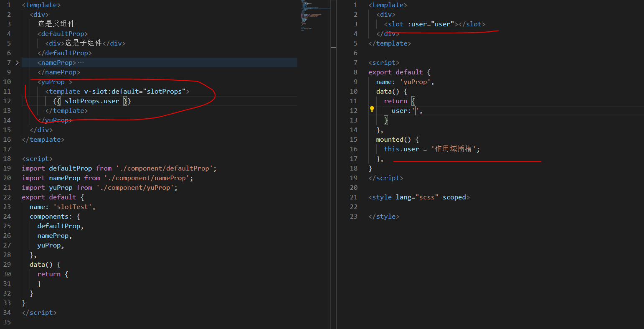644x329 pixels.
Task: Click </script> tag on line 34 left editor
Action: [39, 312]
